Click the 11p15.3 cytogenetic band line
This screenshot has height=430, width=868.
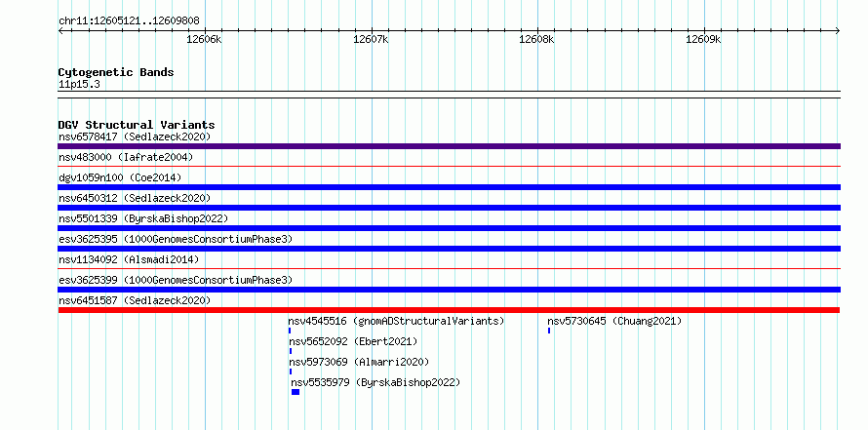[x=449, y=95]
